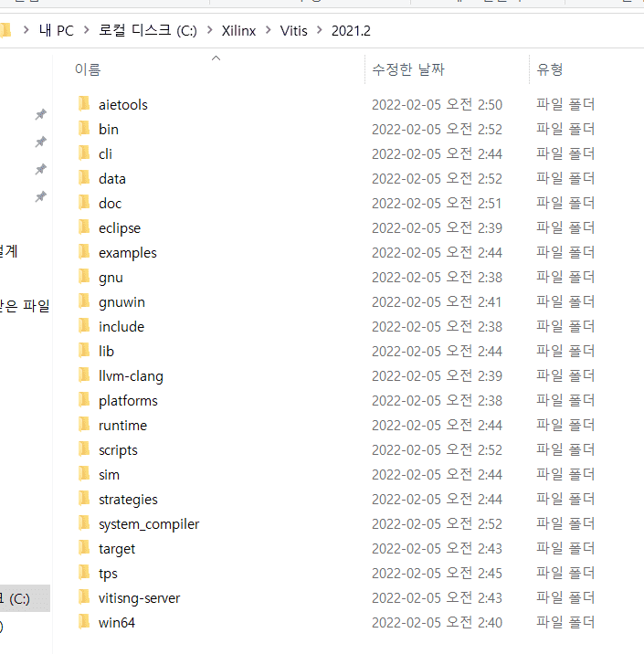Viewport: 644px width, 654px height.
Task: Expand the chevron after Vitis breadcrumb
Action: pyautogui.click(x=320, y=30)
